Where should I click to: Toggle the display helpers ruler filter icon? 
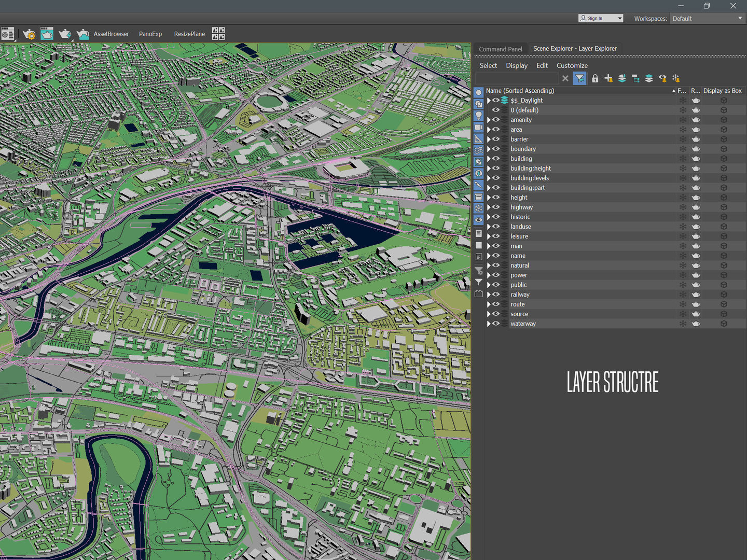tap(479, 139)
